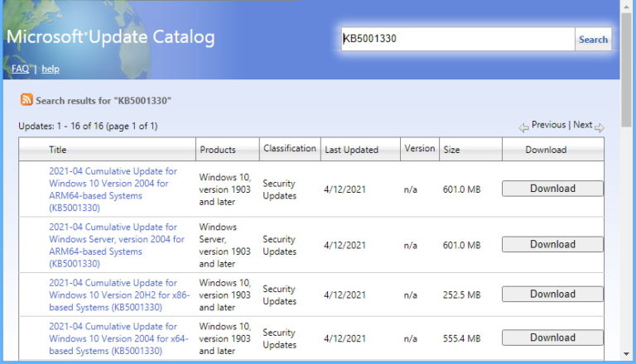
Task: Download the Windows 10 2004 ARM64 update
Action: click(552, 189)
